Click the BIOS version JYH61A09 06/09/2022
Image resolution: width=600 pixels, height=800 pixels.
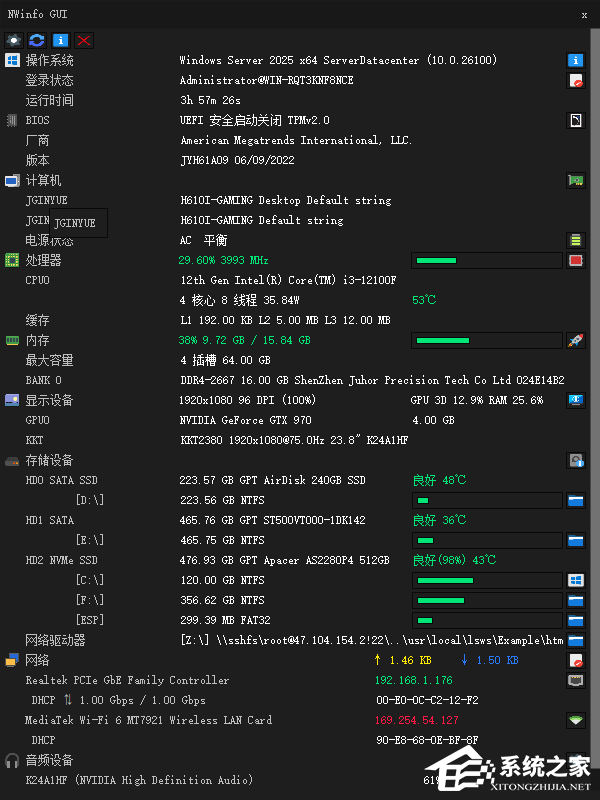[237, 160]
